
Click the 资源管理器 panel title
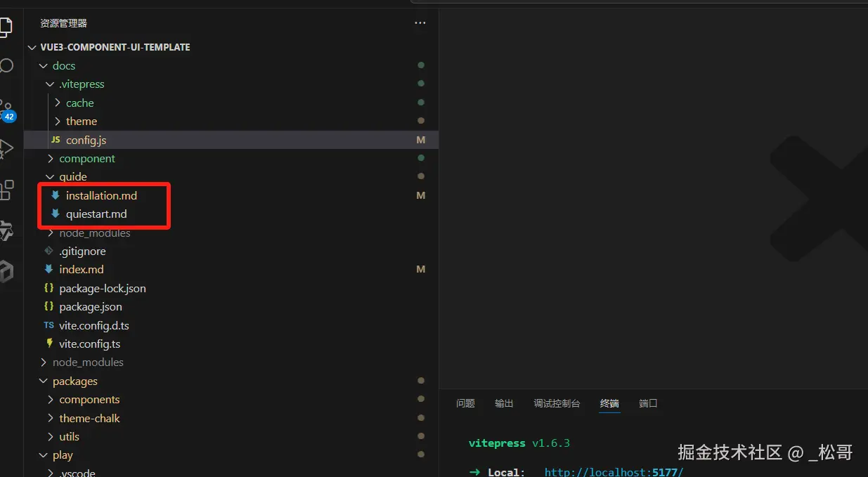click(63, 23)
